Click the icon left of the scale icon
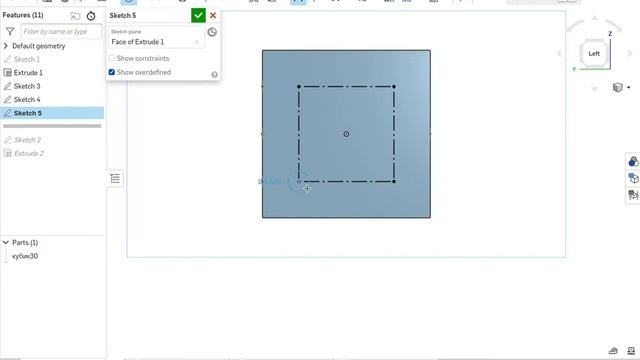The height and width of the screenshot is (360, 640). click(613, 351)
